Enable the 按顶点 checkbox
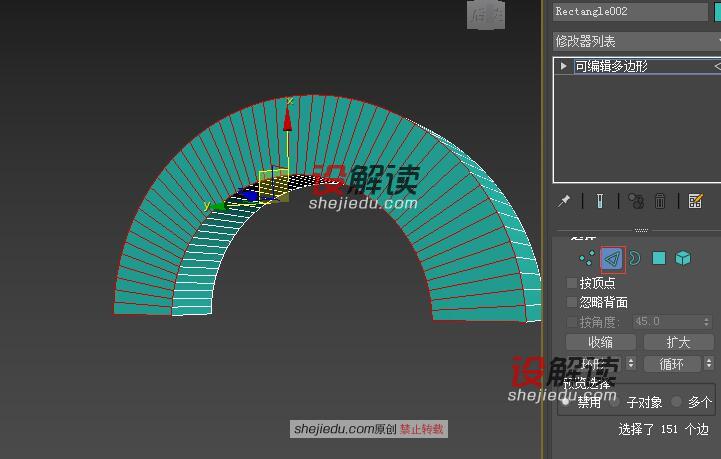 (x=573, y=284)
